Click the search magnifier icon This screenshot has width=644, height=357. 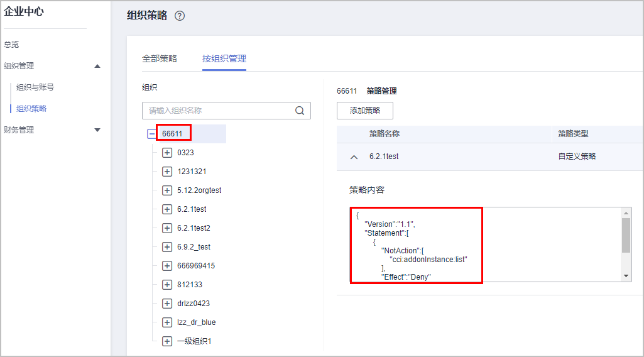point(300,111)
